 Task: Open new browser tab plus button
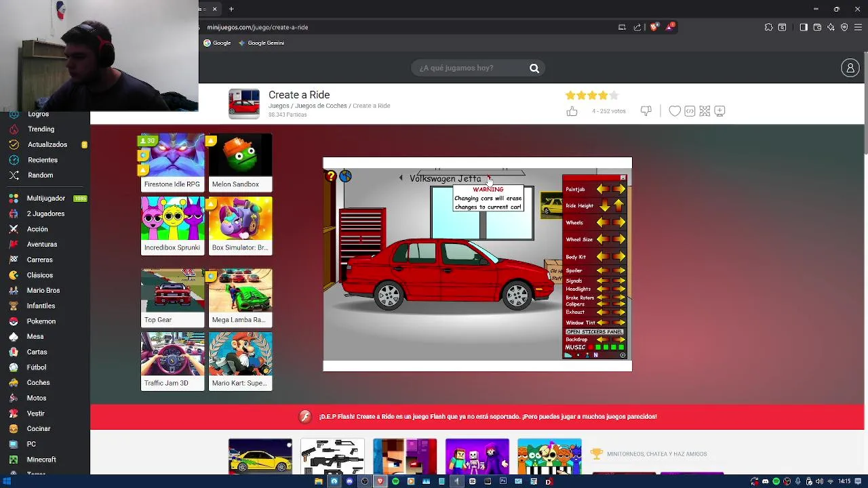231,9
